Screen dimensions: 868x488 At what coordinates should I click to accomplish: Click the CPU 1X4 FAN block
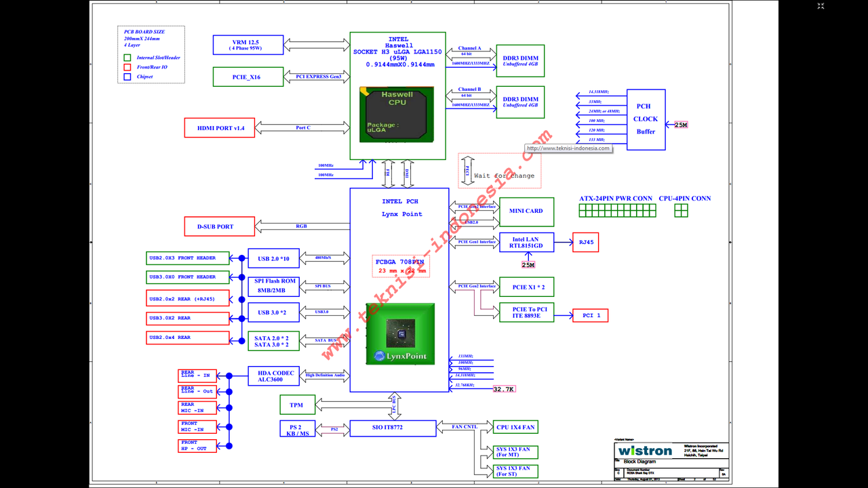point(516,427)
